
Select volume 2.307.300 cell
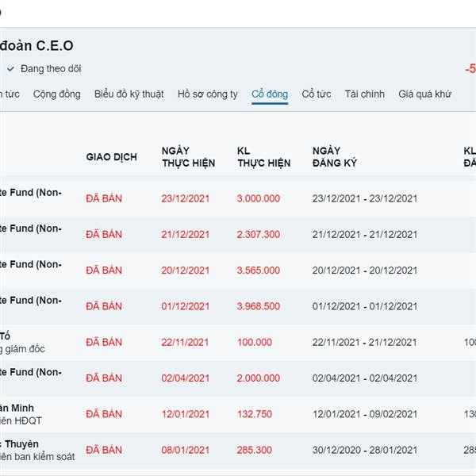[x=259, y=234]
